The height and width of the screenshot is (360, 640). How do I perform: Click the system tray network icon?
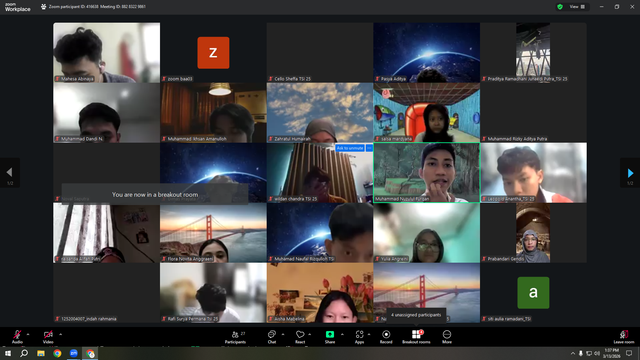click(x=589, y=353)
